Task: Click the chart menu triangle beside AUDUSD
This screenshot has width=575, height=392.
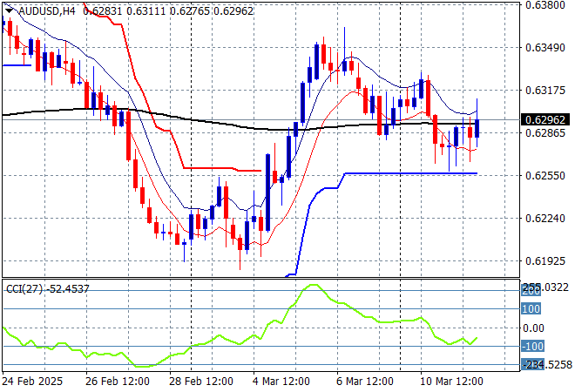Action: tap(9, 10)
